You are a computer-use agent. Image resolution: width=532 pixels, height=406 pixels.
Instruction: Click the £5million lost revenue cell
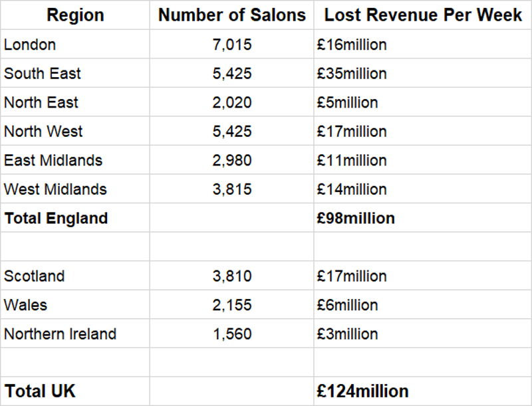click(348, 102)
